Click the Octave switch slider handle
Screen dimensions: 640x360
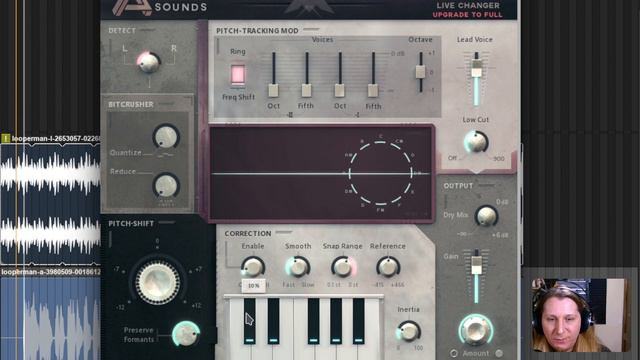point(420,72)
